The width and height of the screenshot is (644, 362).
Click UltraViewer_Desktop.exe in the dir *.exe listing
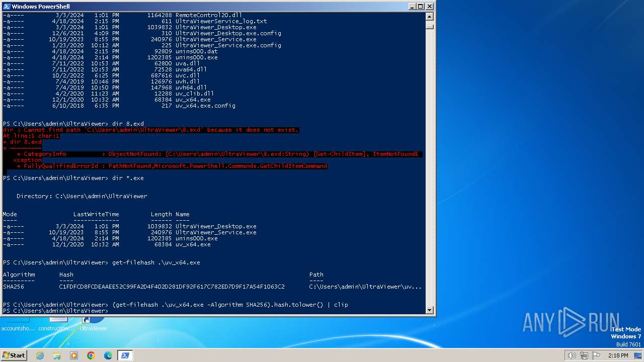(216, 226)
